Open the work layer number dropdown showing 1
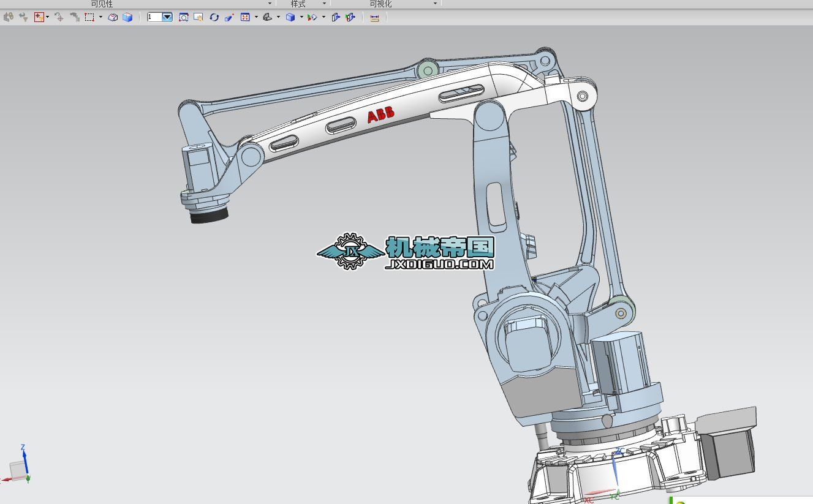 (167, 17)
